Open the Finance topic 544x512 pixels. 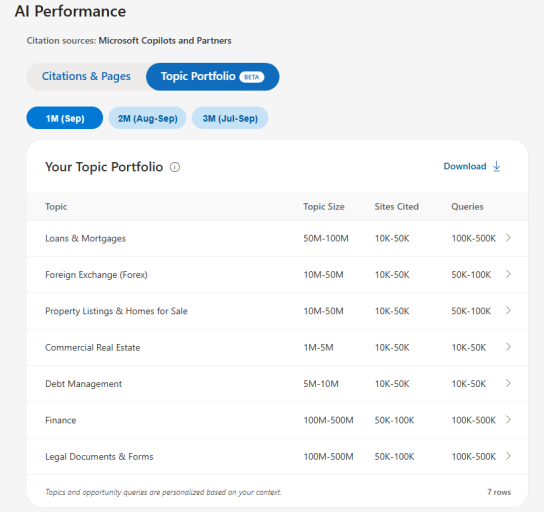tap(61, 420)
